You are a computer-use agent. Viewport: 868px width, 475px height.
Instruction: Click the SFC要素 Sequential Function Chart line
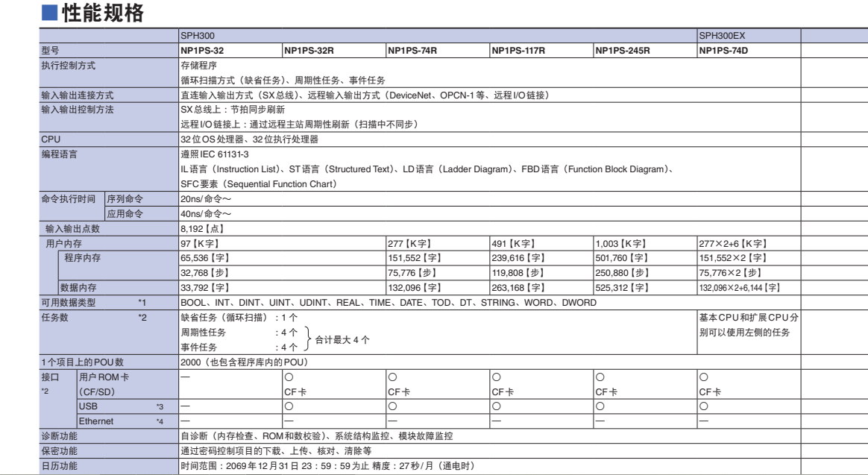[259, 183]
